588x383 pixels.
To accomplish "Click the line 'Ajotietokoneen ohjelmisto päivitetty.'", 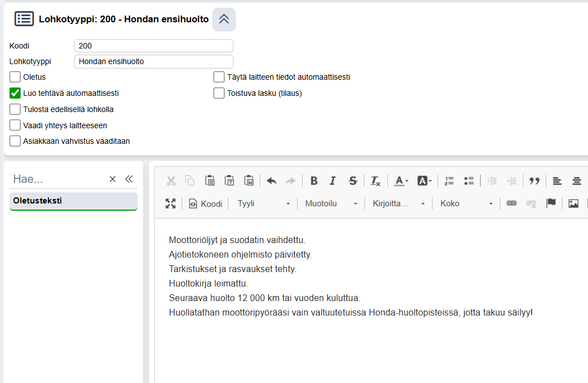I will (240, 254).
